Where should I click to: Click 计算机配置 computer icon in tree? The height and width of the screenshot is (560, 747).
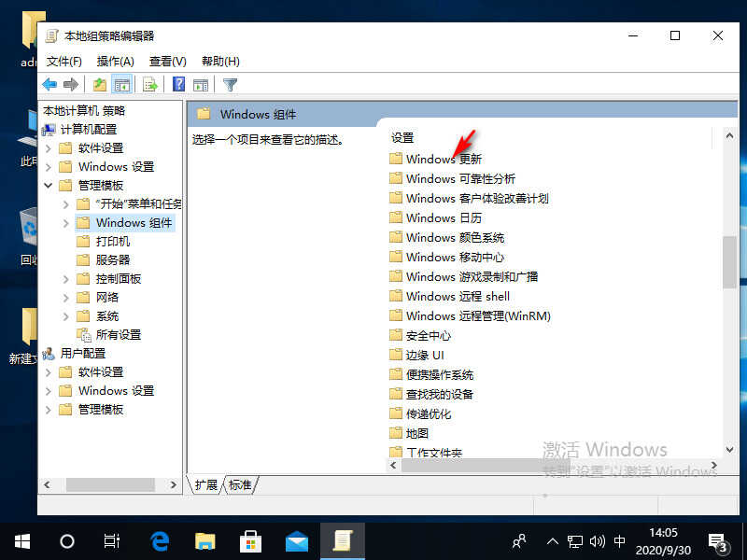pyautogui.click(x=49, y=130)
